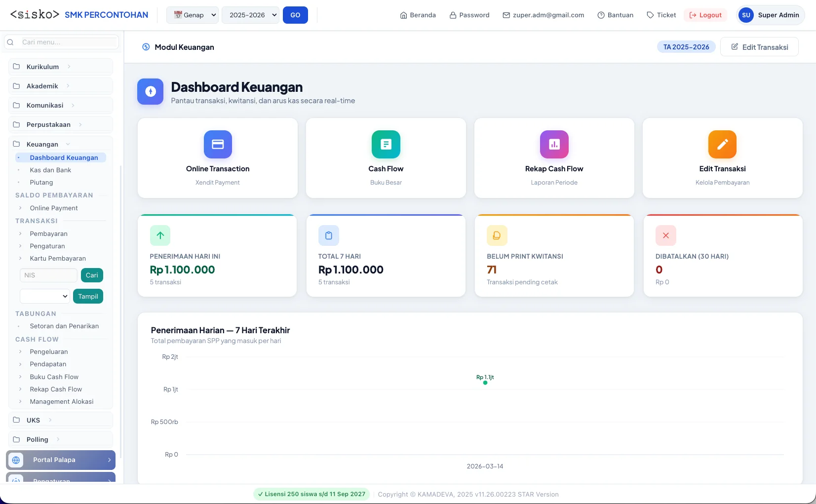Click the Polling folder icon
Viewport: 816px width, 504px height.
(16, 439)
